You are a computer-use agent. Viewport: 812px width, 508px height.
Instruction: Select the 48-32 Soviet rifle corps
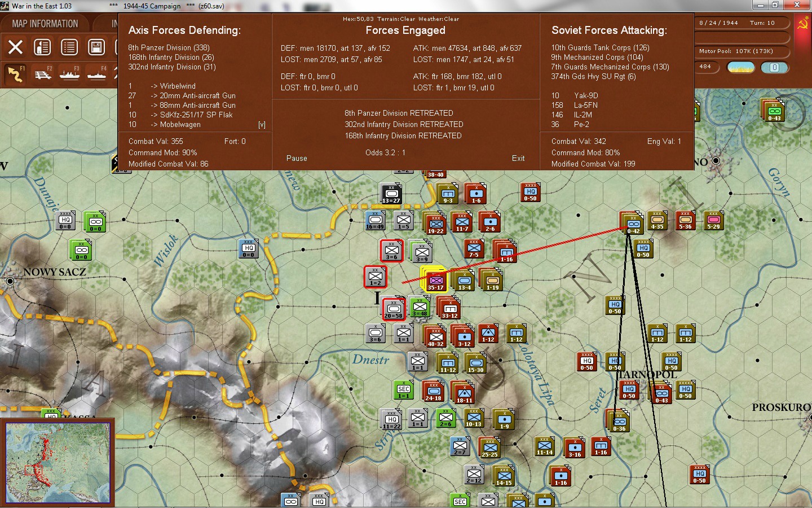pos(435,336)
